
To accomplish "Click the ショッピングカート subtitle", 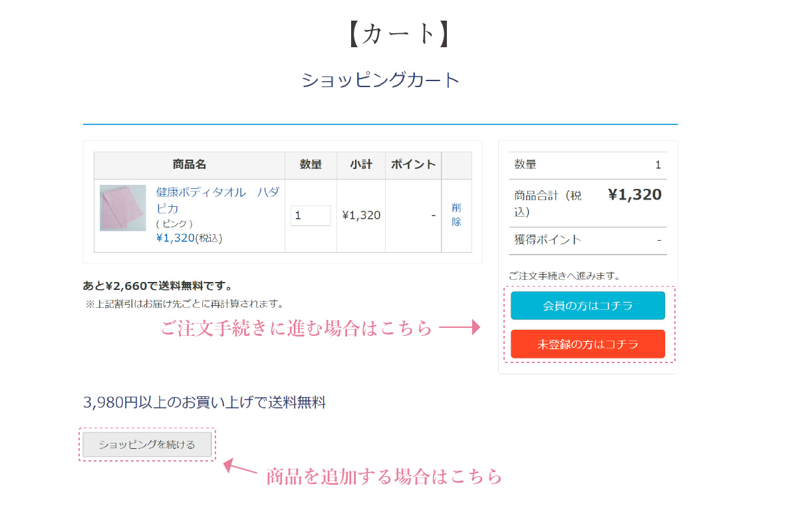I will (380, 80).
